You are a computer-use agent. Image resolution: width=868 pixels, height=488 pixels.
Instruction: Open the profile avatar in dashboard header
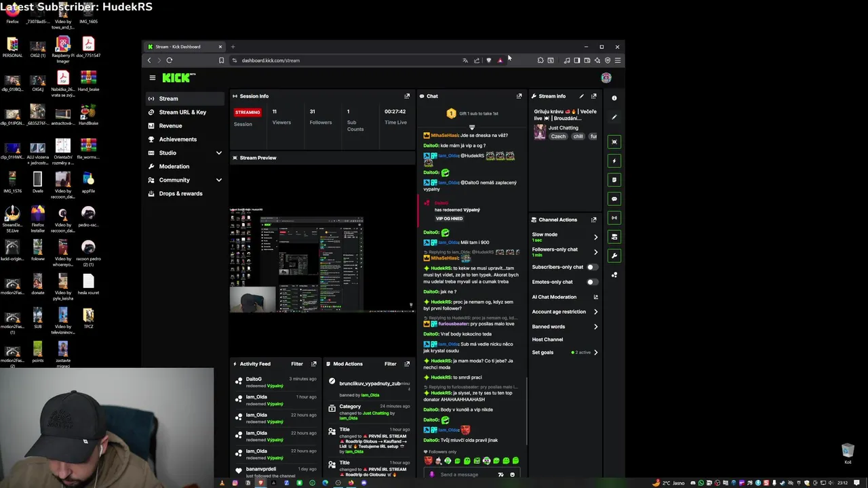pyautogui.click(x=606, y=78)
